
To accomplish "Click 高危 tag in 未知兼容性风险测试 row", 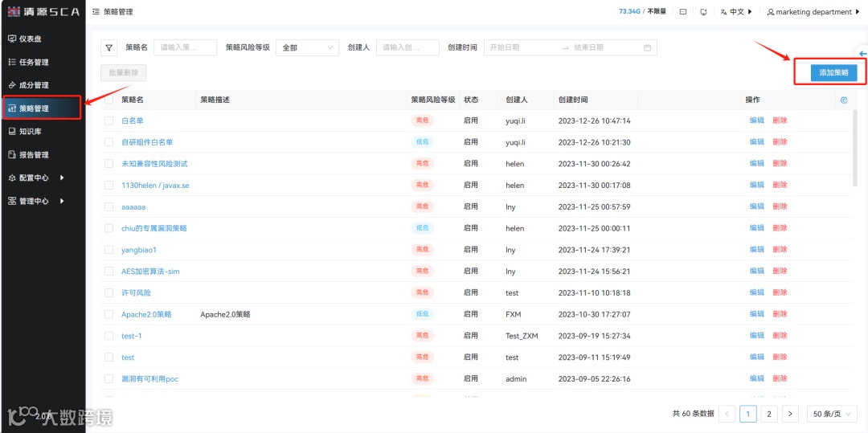I will [x=422, y=164].
